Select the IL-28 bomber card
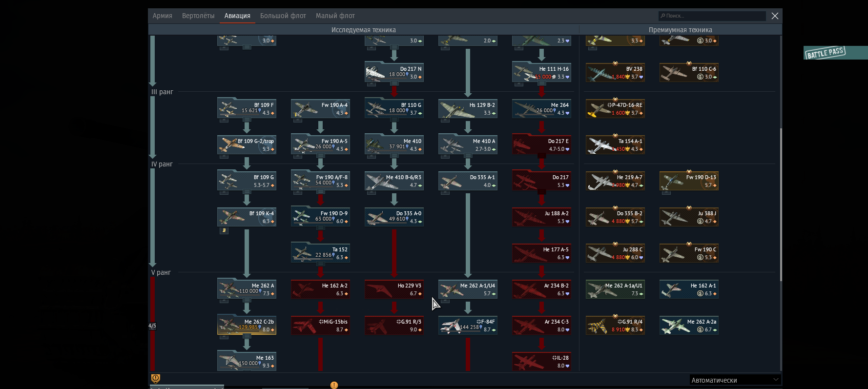The height and width of the screenshot is (389, 868). click(x=541, y=362)
